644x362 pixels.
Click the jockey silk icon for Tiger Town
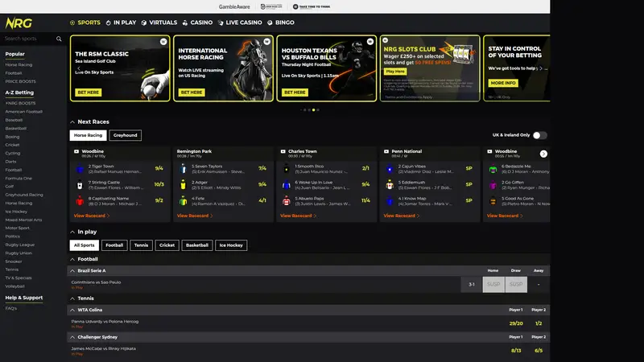(x=80, y=169)
